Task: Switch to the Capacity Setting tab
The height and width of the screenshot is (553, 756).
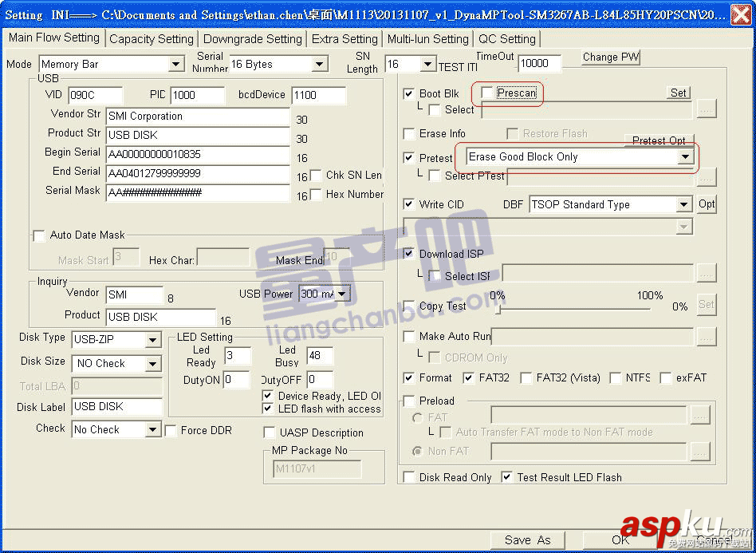Action: (x=151, y=38)
